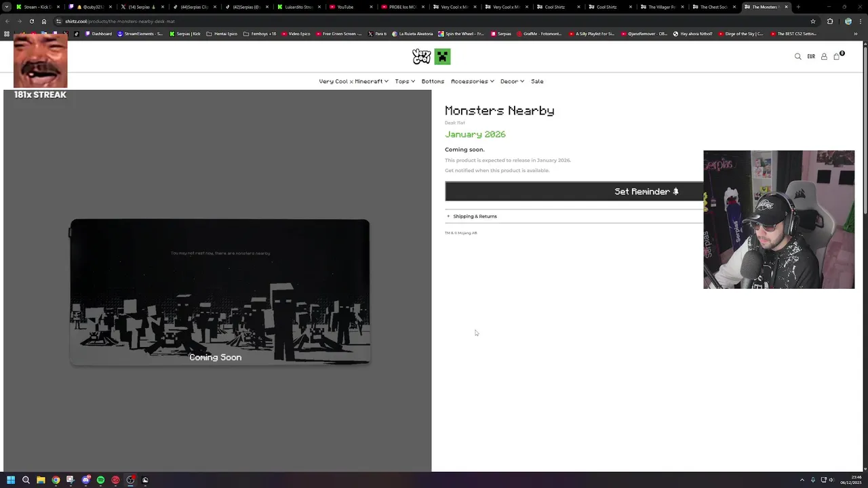The image size is (868, 488).
Task: Open the Serpias | Kick bookmark
Action: click(185, 34)
